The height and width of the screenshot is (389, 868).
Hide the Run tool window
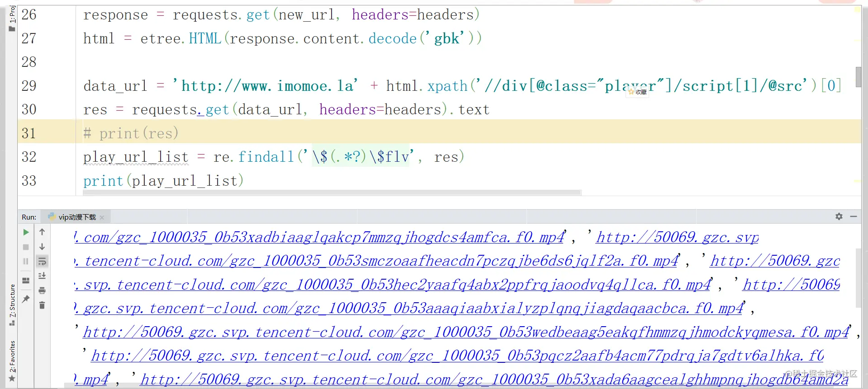[x=854, y=216]
